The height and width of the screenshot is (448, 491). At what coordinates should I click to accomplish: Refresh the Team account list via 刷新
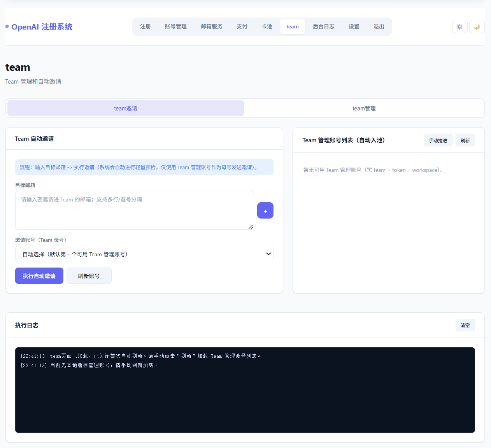click(x=465, y=140)
